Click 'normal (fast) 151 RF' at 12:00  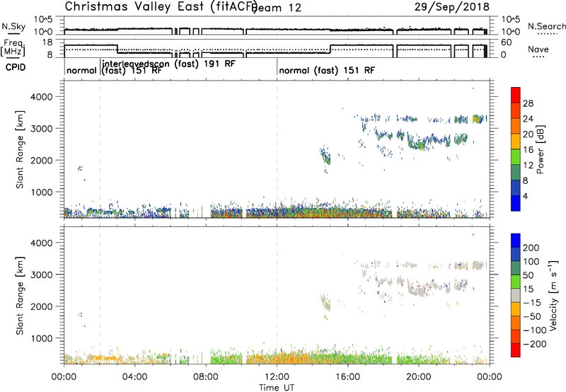[327, 70]
